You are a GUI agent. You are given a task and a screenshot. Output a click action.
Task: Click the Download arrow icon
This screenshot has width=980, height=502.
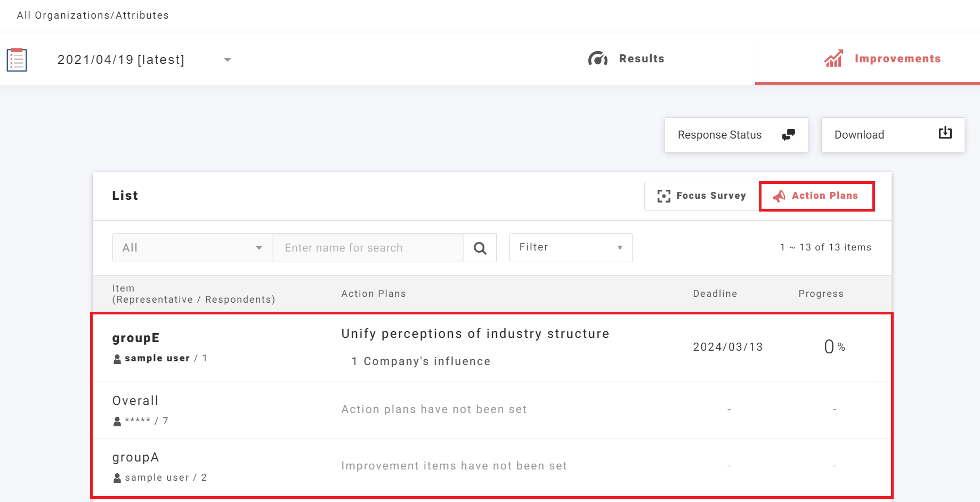click(x=945, y=133)
